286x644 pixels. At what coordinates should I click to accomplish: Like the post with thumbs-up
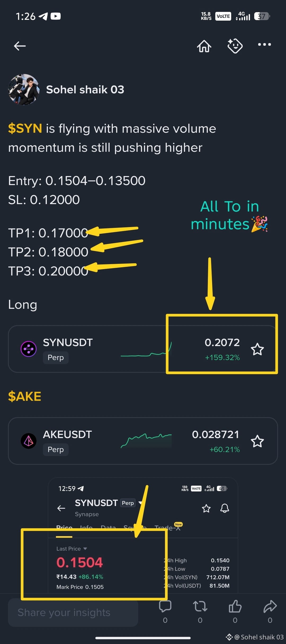[x=235, y=606]
